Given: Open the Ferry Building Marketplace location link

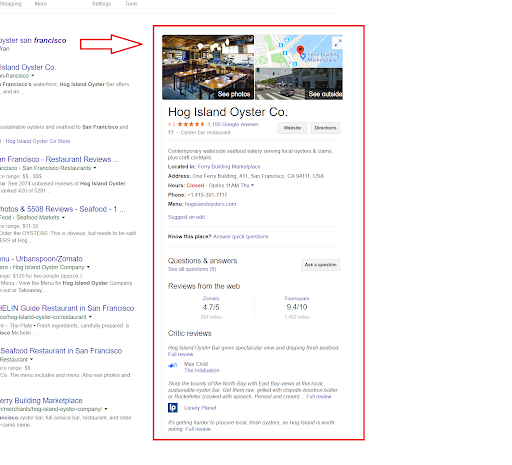Looking at the screenshot, I should (229, 167).
